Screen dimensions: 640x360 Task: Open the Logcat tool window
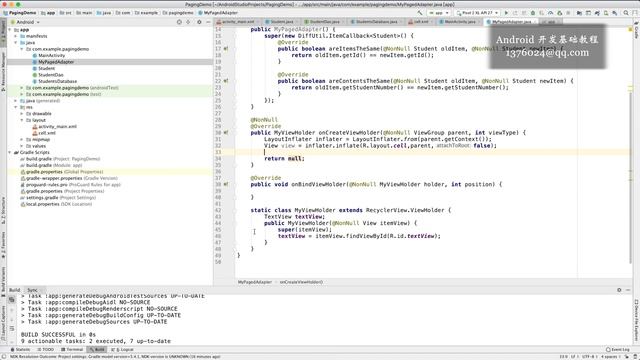point(122,349)
